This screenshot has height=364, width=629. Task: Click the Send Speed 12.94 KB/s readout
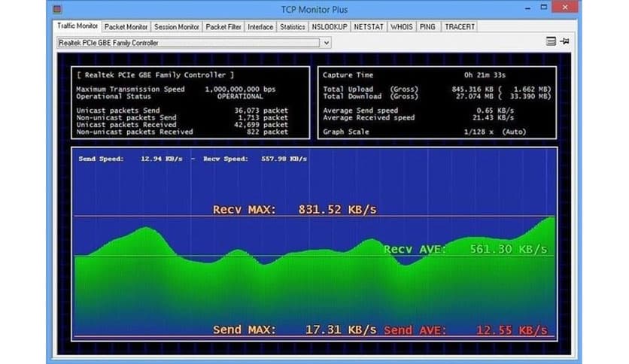pos(130,159)
